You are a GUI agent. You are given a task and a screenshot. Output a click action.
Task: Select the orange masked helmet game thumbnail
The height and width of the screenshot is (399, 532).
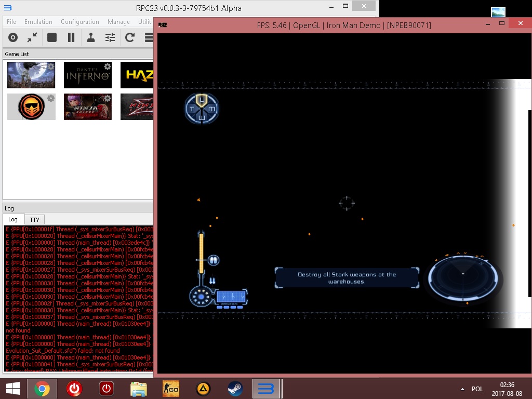click(x=31, y=107)
